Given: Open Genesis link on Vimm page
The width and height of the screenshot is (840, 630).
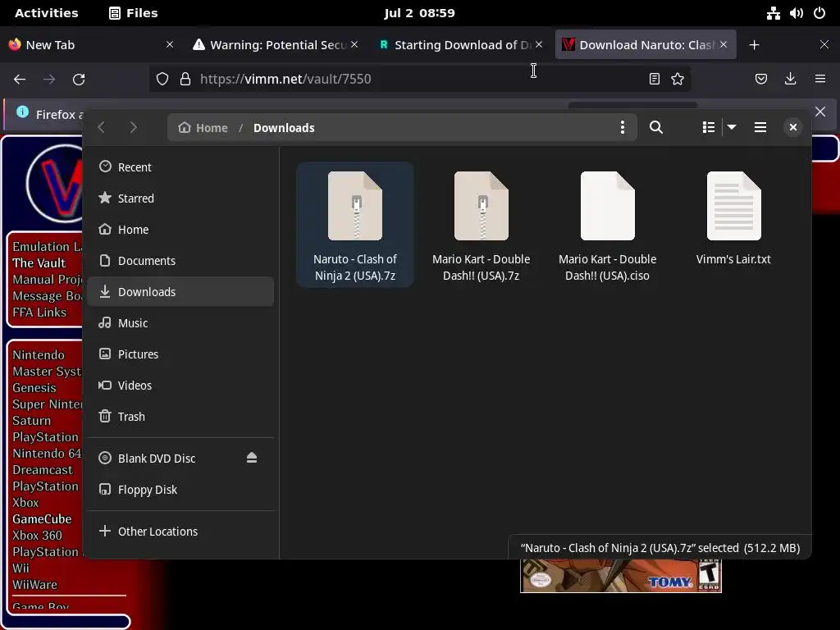Looking at the screenshot, I should click(34, 388).
